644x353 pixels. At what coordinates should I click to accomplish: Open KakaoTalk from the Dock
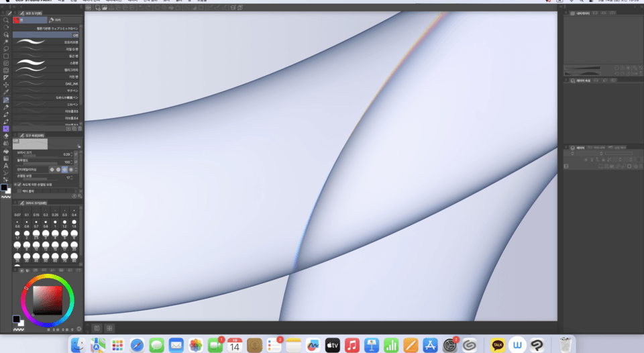tap(498, 345)
